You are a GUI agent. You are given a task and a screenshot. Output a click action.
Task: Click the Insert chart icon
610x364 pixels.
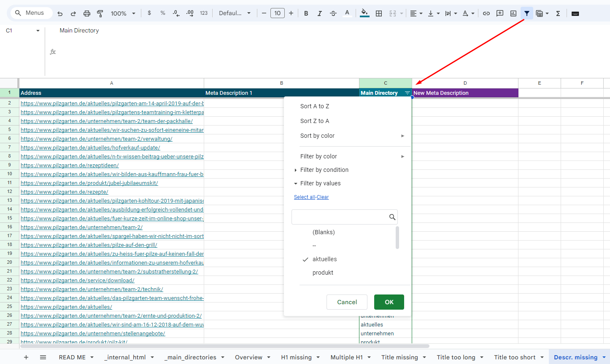(513, 13)
